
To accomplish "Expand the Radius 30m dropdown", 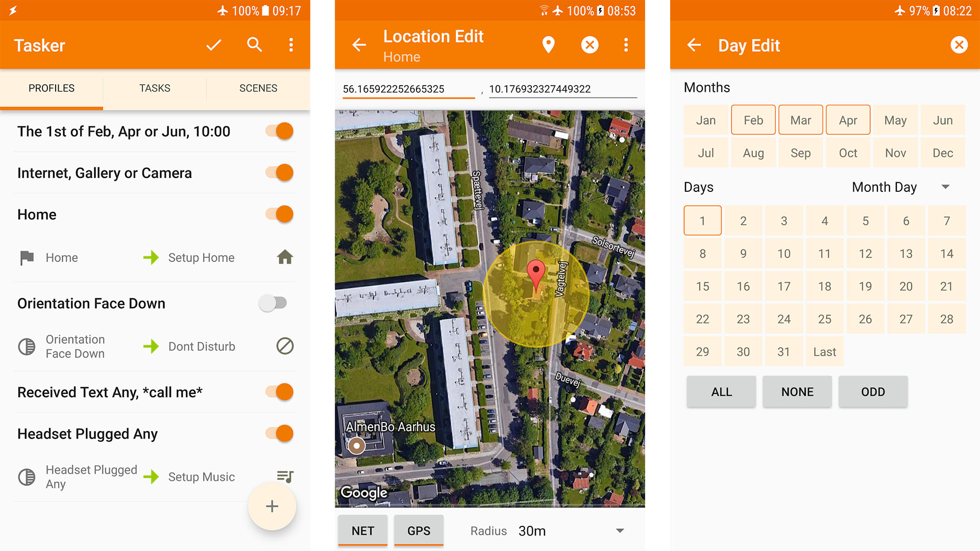I will 620,531.
